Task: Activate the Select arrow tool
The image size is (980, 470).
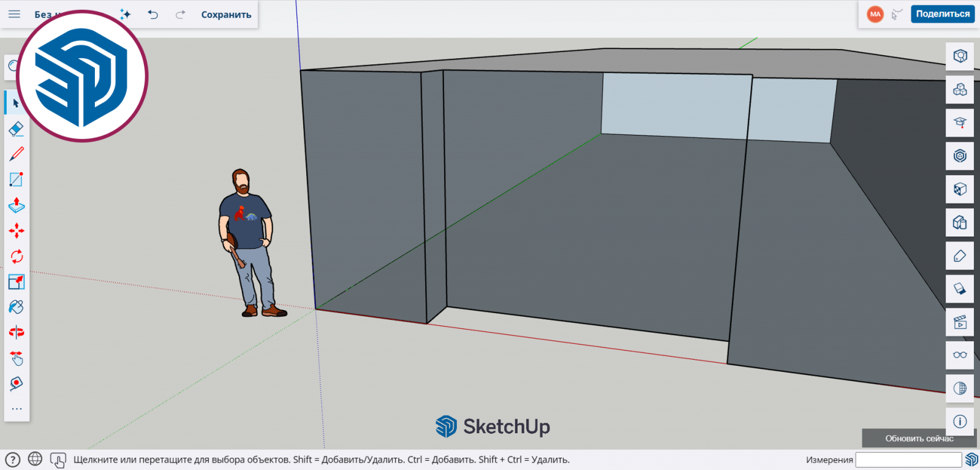Action: pyautogui.click(x=17, y=103)
